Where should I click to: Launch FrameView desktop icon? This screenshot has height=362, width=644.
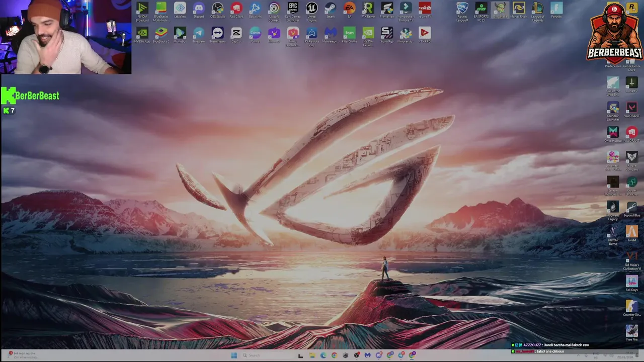[387, 10]
